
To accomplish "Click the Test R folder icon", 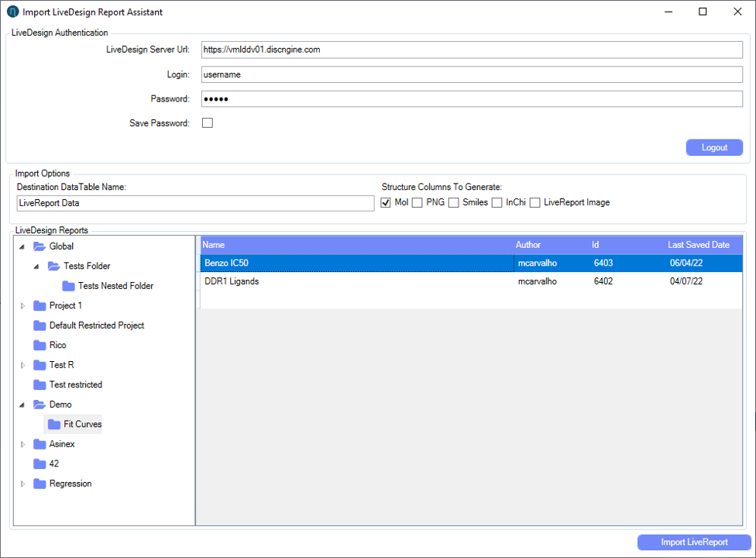I will [x=40, y=365].
